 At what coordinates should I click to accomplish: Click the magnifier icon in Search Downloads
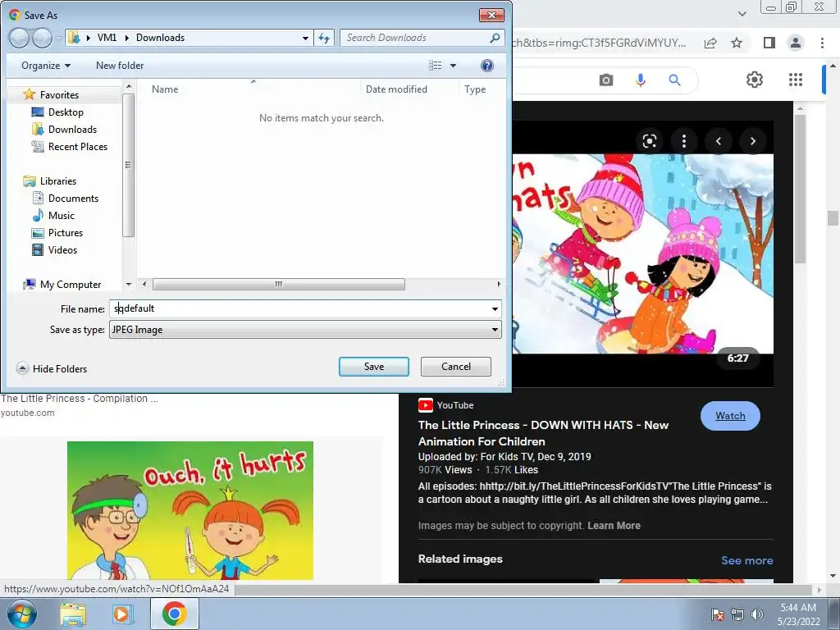pos(495,38)
